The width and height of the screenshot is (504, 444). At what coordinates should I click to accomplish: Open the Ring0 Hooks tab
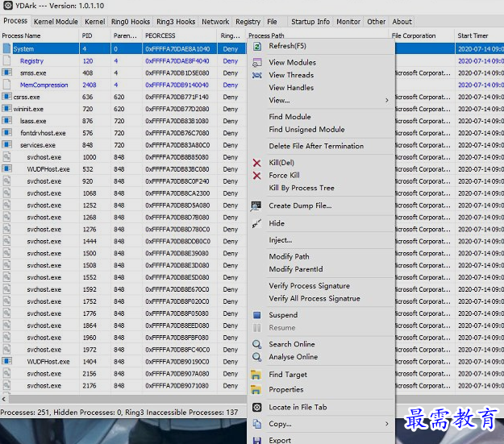pyautogui.click(x=131, y=22)
